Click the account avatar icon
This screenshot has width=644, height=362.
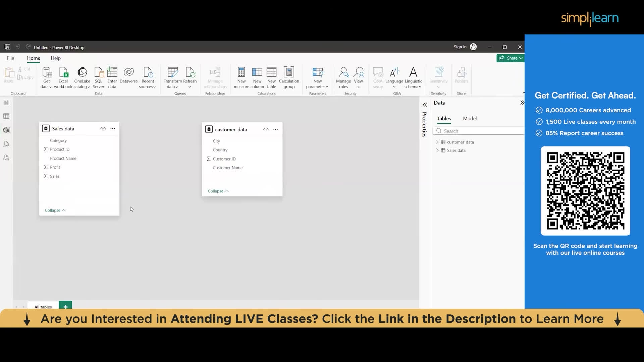click(473, 47)
